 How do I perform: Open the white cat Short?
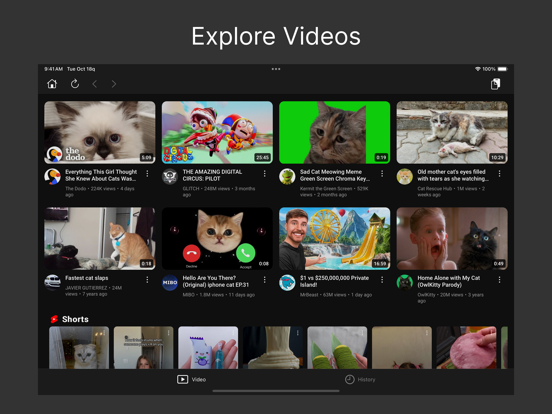pos(79,347)
